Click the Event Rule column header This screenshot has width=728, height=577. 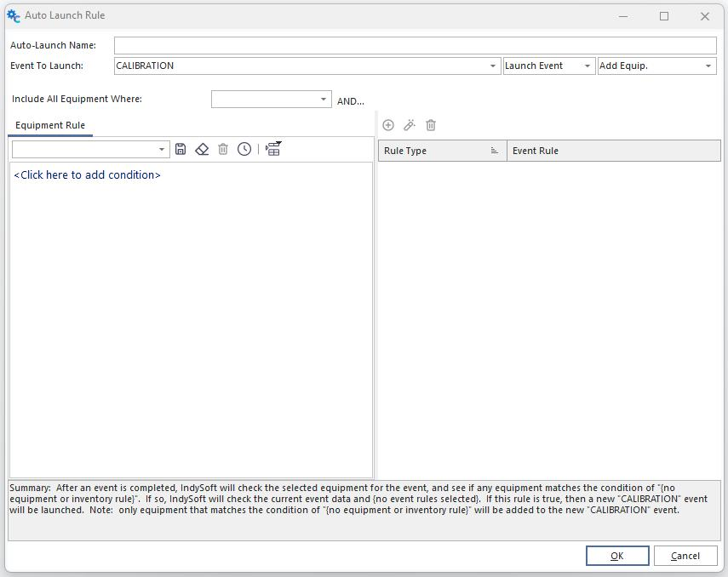[x=613, y=151]
